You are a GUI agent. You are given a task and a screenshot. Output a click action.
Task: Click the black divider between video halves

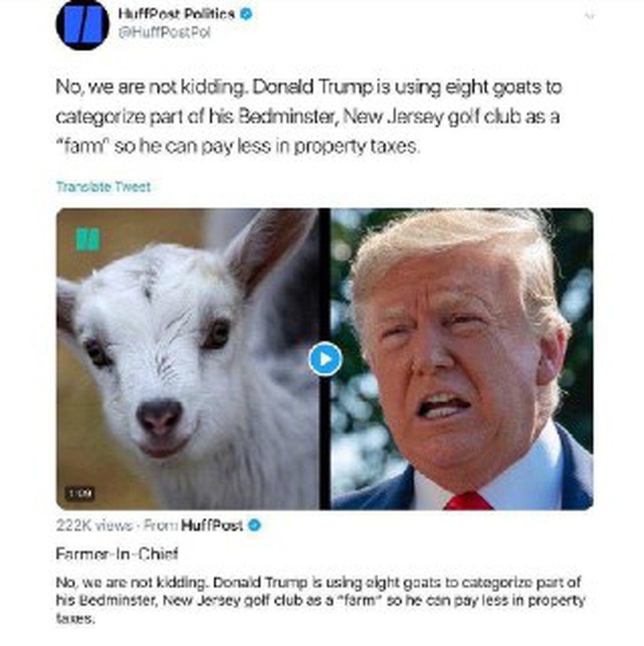(325, 359)
